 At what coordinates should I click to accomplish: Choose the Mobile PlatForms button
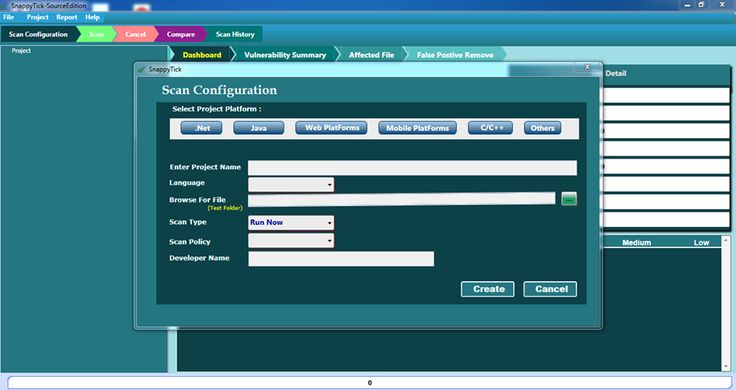[x=417, y=128]
